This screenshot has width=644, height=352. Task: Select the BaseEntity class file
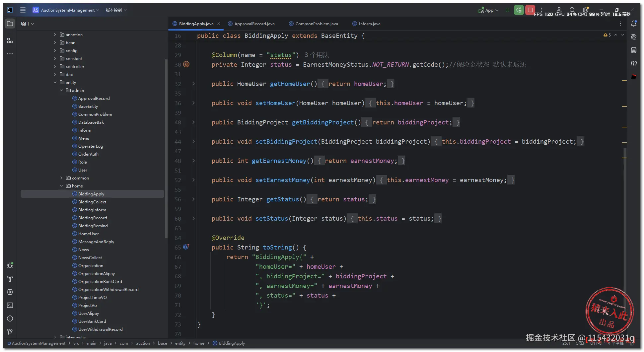[x=88, y=106]
